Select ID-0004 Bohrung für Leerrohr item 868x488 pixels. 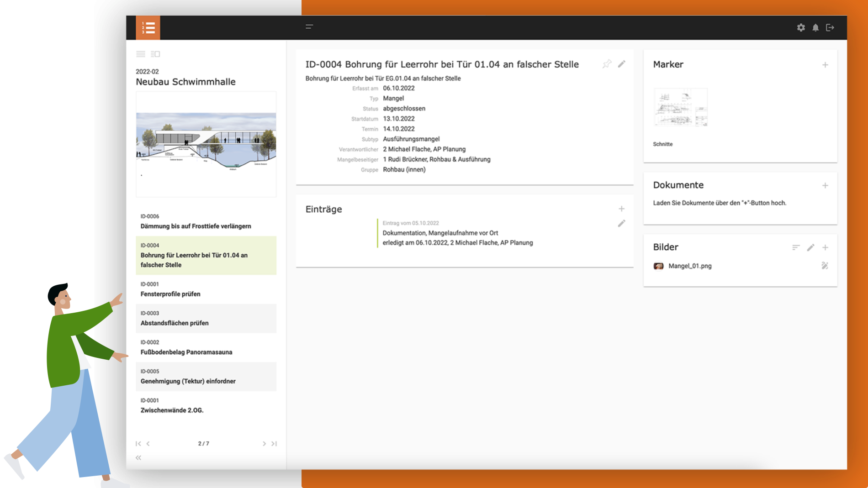coord(206,255)
